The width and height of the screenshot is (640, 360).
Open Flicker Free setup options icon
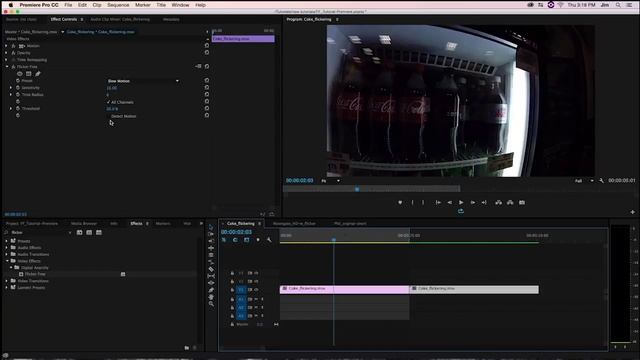click(x=198, y=66)
